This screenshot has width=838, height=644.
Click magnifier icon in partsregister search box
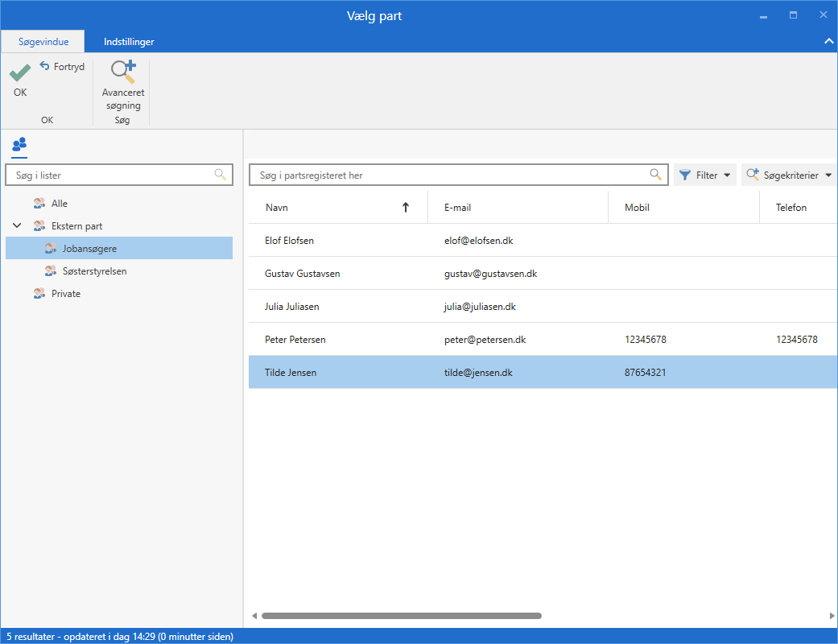(x=656, y=174)
